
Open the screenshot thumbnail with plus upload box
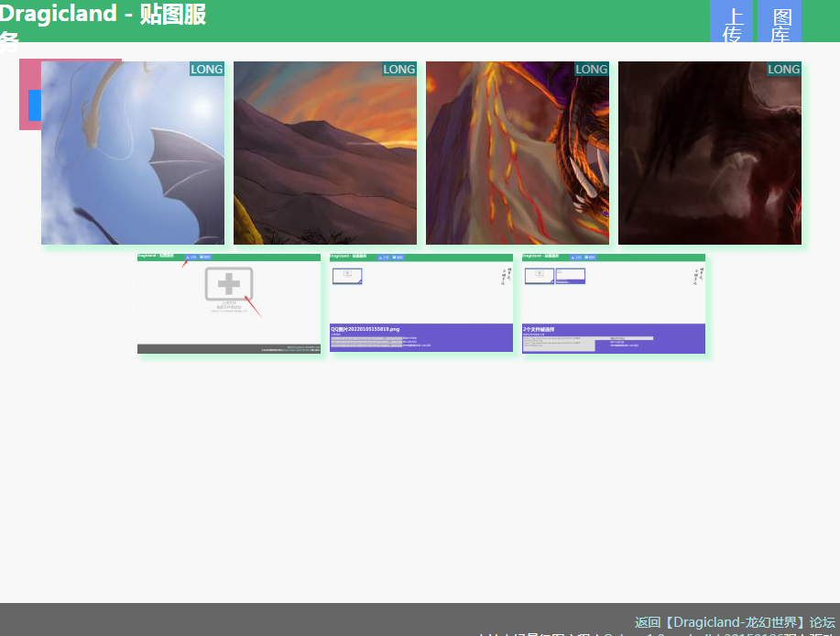pyautogui.click(x=229, y=304)
